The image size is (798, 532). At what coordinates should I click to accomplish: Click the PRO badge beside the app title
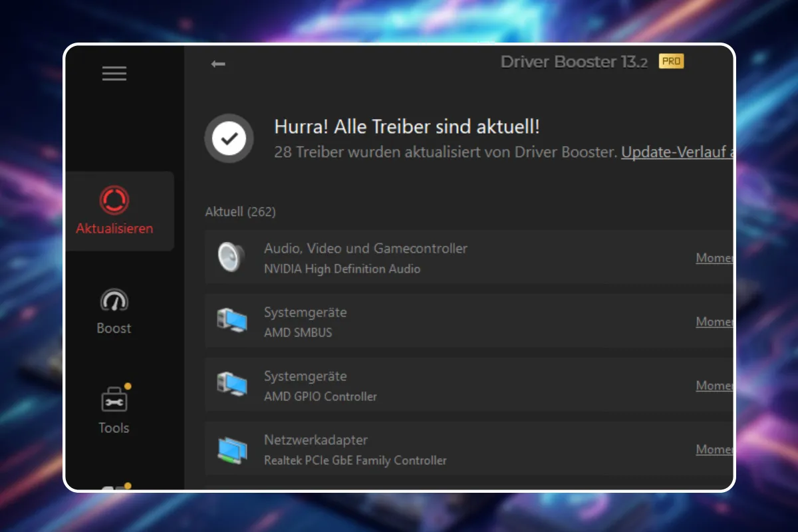[x=670, y=61]
